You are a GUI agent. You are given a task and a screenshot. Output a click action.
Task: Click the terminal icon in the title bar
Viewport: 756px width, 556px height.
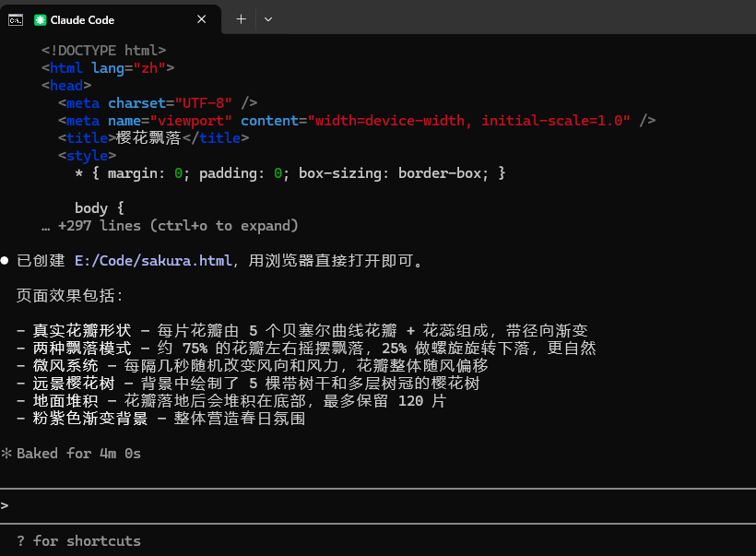point(16,19)
